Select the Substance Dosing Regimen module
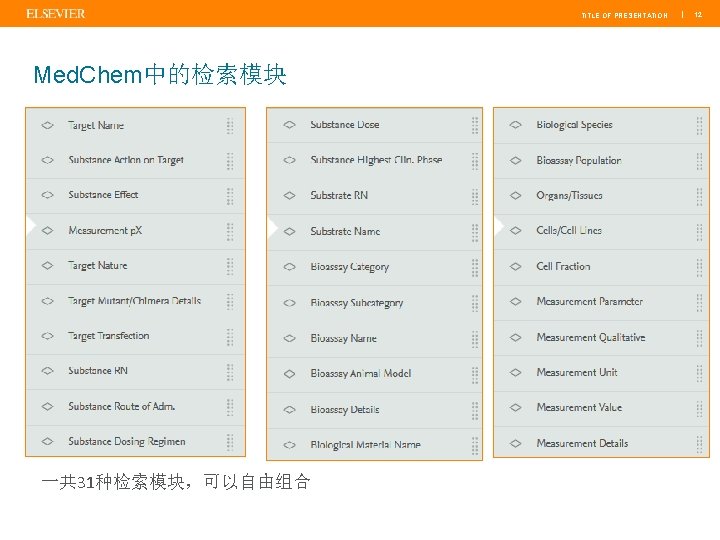 click(x=135, y=441)
